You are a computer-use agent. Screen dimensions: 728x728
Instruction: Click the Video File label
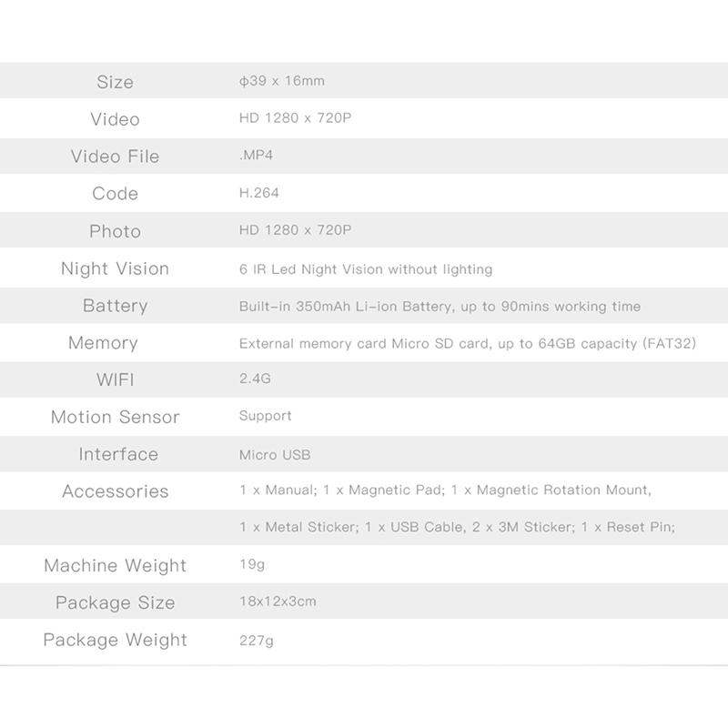pyautogui.click(x=115, y=157)
